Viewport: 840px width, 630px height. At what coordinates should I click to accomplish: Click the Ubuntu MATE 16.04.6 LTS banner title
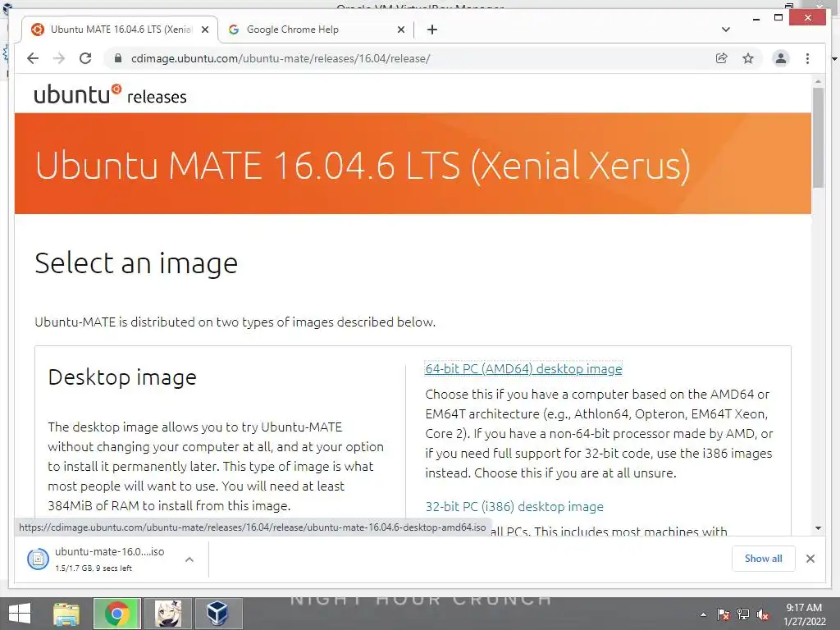click(x=363, y=165)
